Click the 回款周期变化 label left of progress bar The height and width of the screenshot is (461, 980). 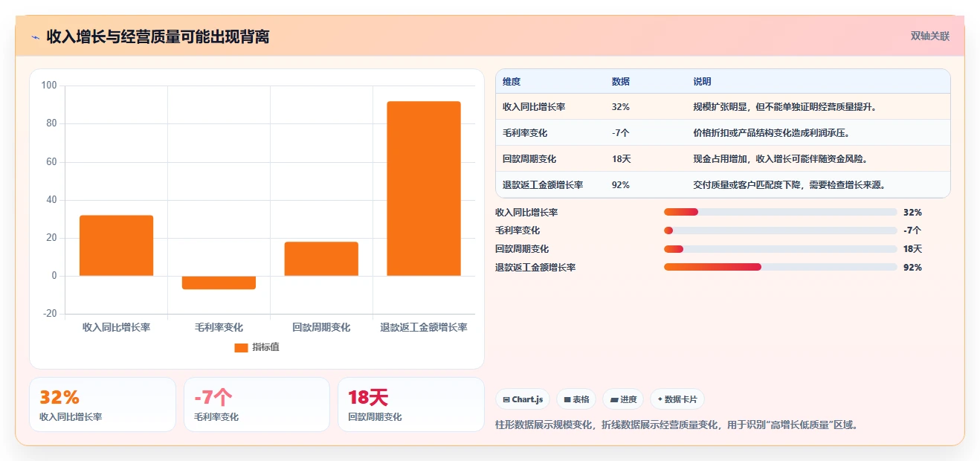[x=522, y=249]
